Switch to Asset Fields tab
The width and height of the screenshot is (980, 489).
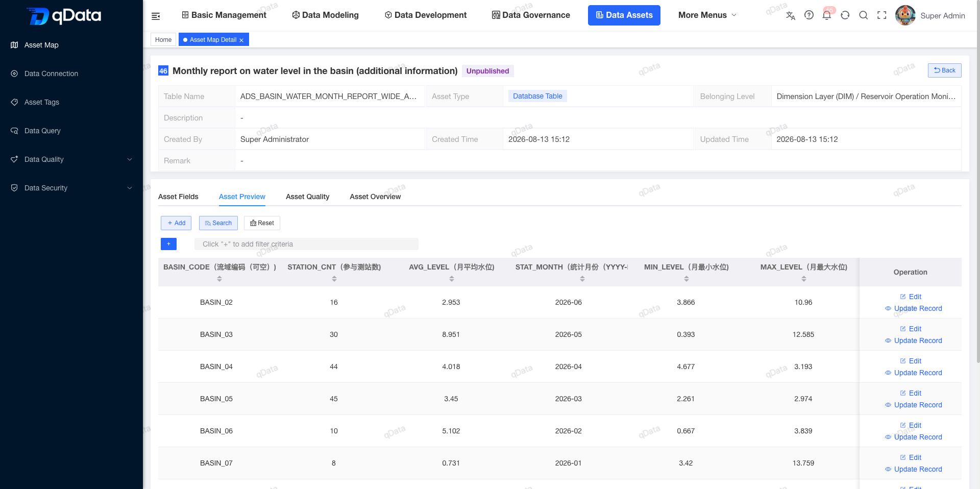pos(178,197)
